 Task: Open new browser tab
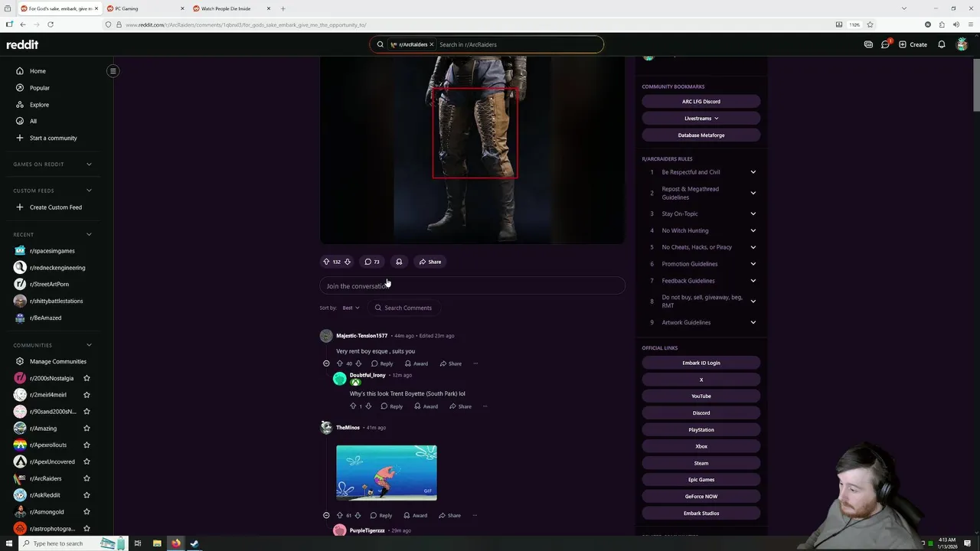point(283,8)
